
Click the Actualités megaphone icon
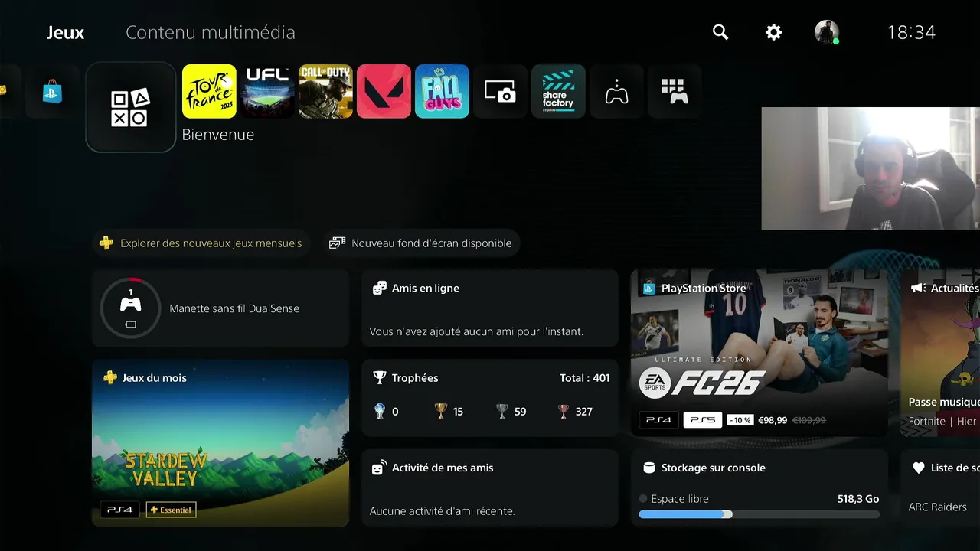[918, 289]
